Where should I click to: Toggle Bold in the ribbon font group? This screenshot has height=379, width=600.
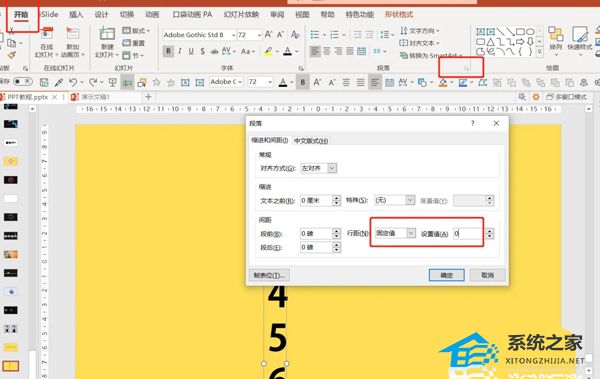(x=168, y=51)
